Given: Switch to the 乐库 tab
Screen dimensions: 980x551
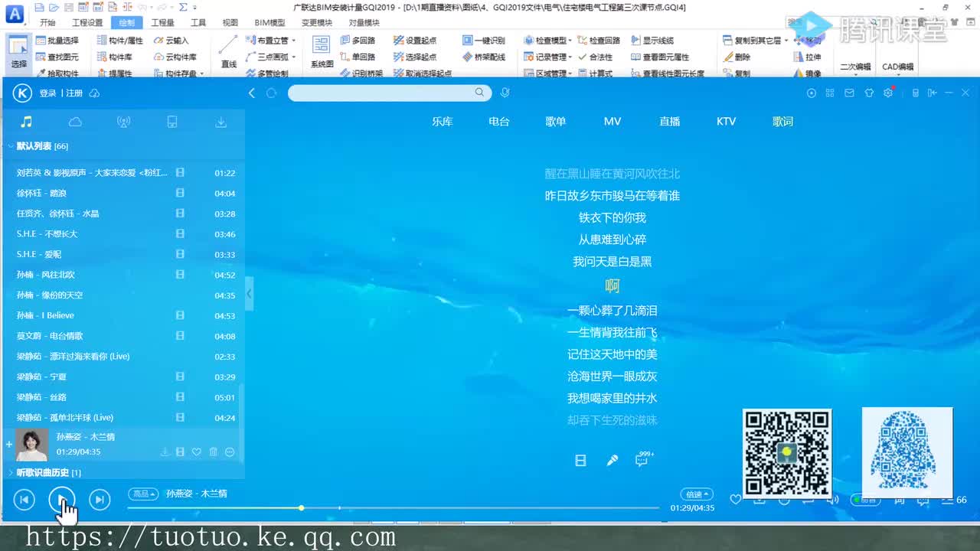Looking at the screenshot, I should pos(443,122).
